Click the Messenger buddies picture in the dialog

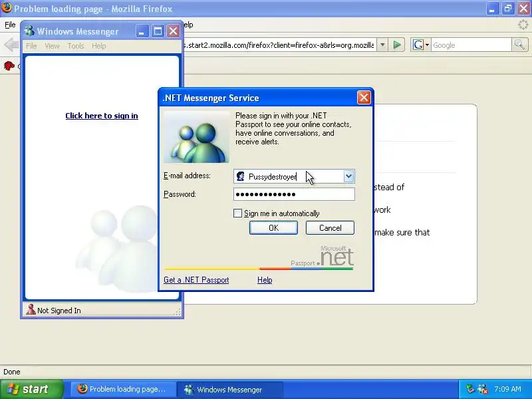196,137
